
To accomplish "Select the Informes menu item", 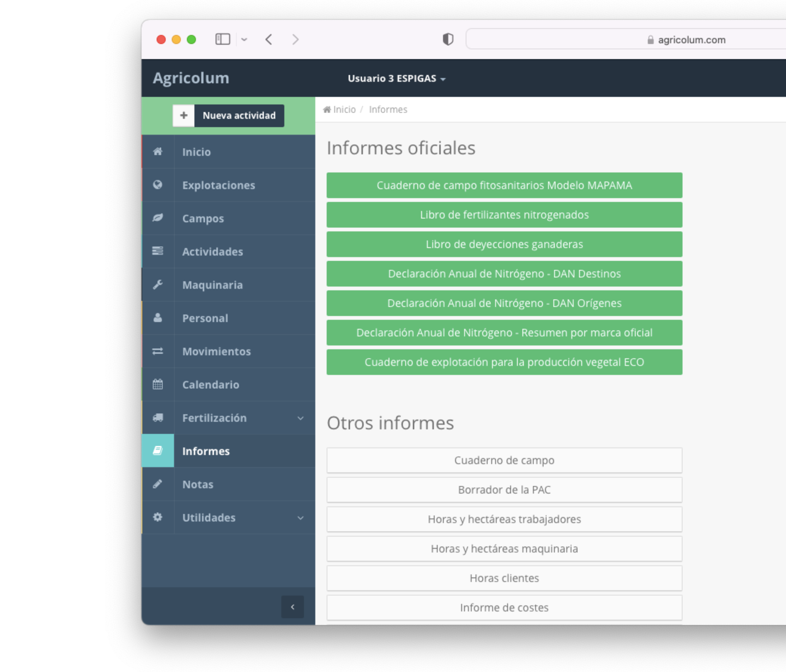I will 206,451.
